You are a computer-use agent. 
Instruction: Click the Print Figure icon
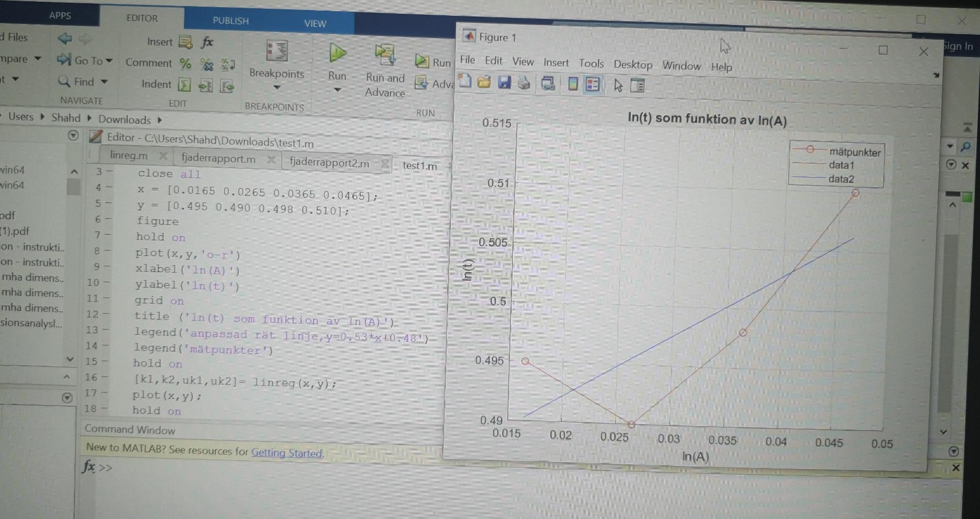pos(524,83)
